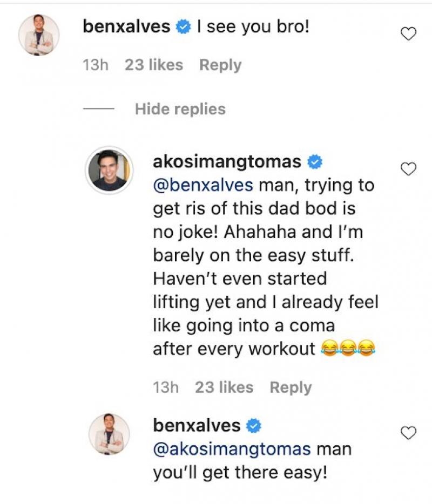View 23 likes on top comment
Image resolution: width=432 pixels, height=504 pixels.
pyautogui.click(x=154, y=65)
